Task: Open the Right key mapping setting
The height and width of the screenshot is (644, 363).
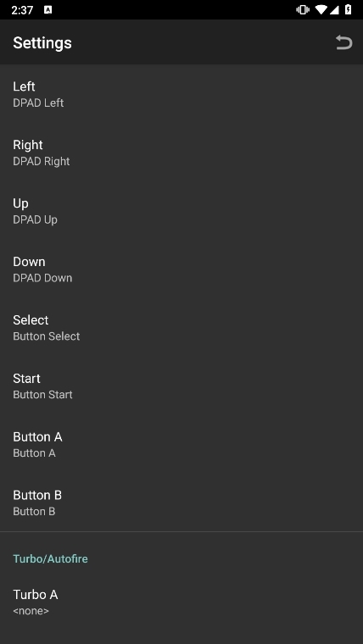Action: [x=181, y=153]
